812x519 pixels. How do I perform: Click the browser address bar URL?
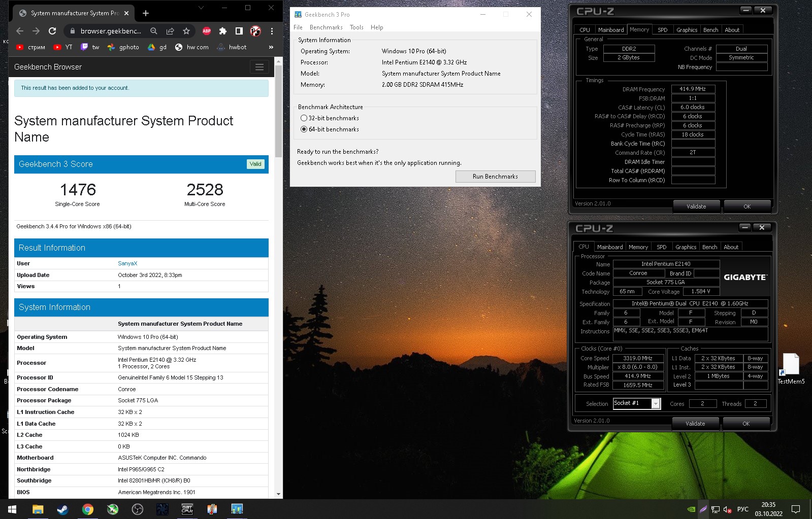tap(111, 31)
